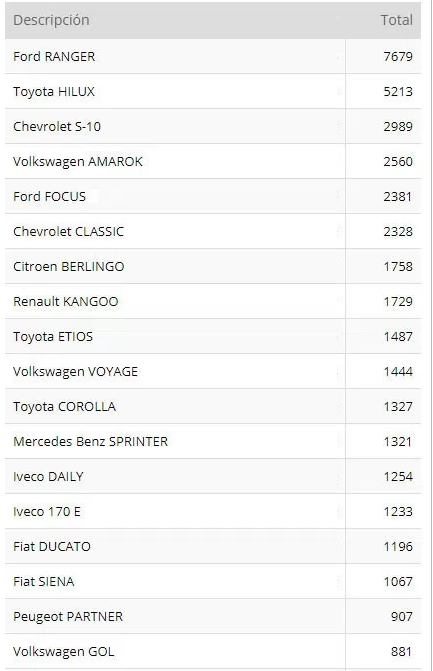Select the Ford RANGER row
The height and width of the screenshot is (671, 433).
point(213,56)
